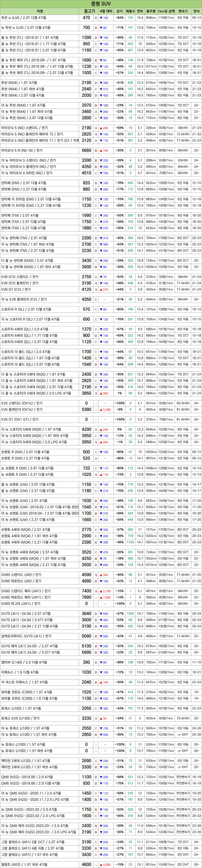
Task: Click price 5380 for EV5 롱레인지
Action: tap(86, 410)
